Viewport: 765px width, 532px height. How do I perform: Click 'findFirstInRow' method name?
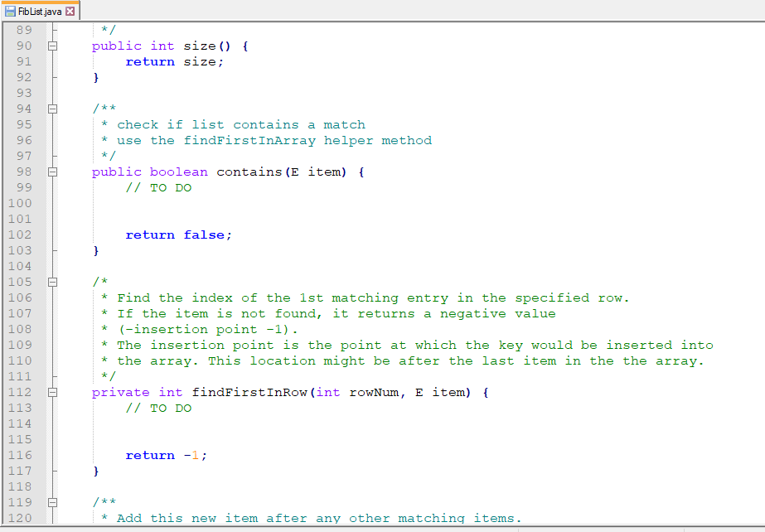(x=249, y=393)
